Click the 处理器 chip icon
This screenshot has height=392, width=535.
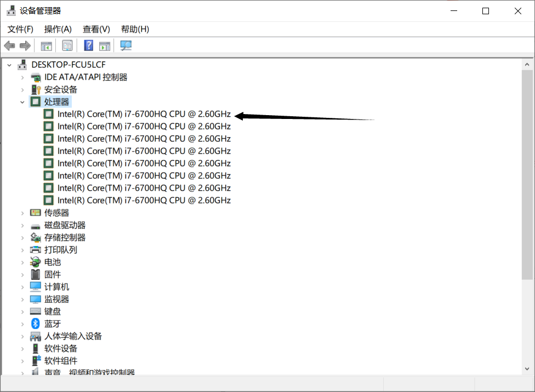point(36,101)
